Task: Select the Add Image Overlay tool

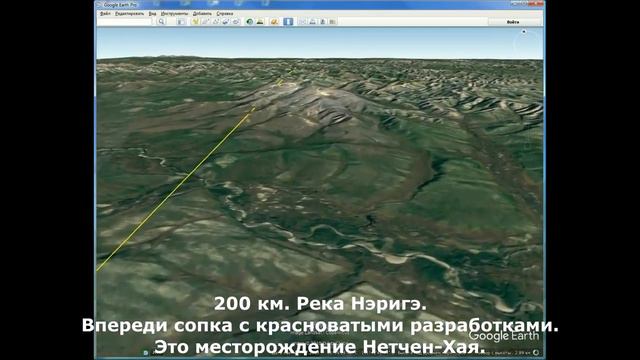Action: tap(226, 22)
